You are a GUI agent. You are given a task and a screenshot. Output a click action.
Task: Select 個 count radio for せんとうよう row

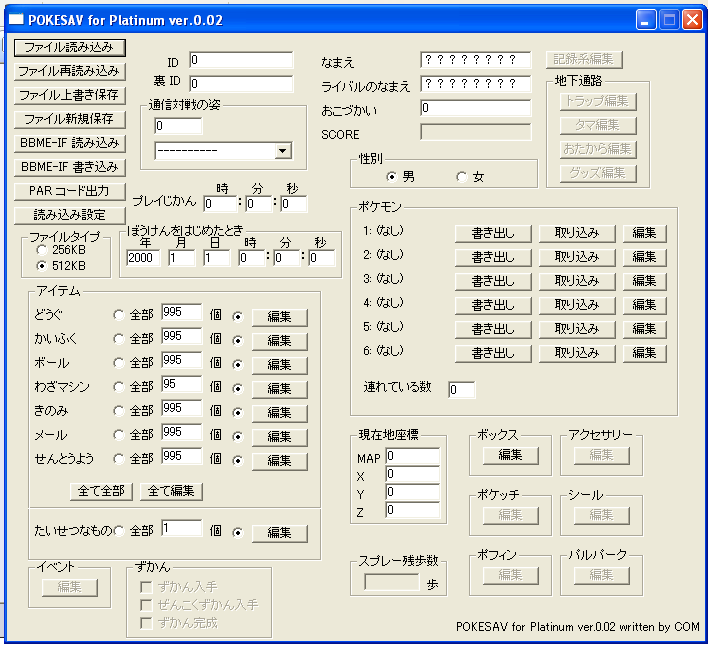click(x=238, y=460)
